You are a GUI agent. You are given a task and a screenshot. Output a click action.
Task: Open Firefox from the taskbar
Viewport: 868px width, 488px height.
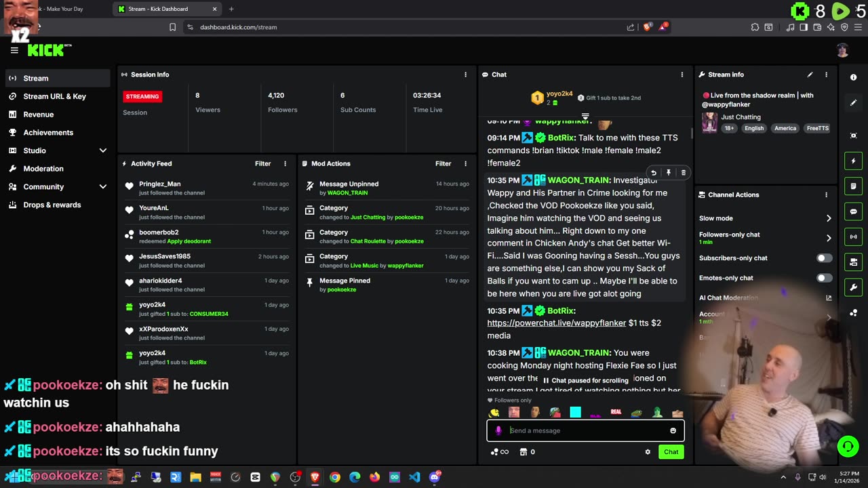point(374,477)
